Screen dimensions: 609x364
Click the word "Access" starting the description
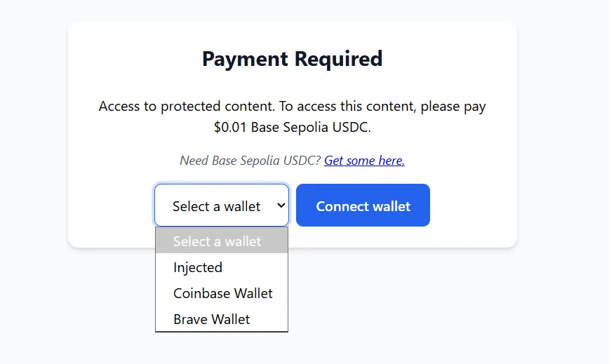pos(119,107)
